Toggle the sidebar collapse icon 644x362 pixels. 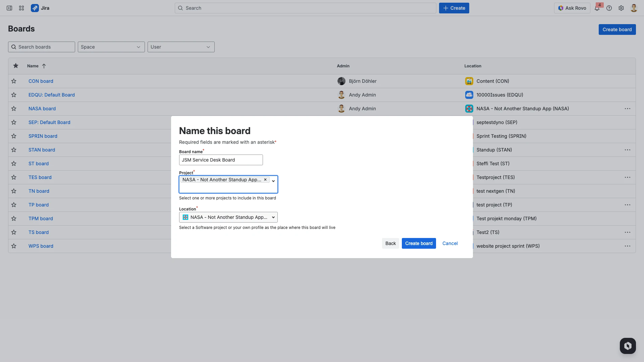[x=9, y=8]
